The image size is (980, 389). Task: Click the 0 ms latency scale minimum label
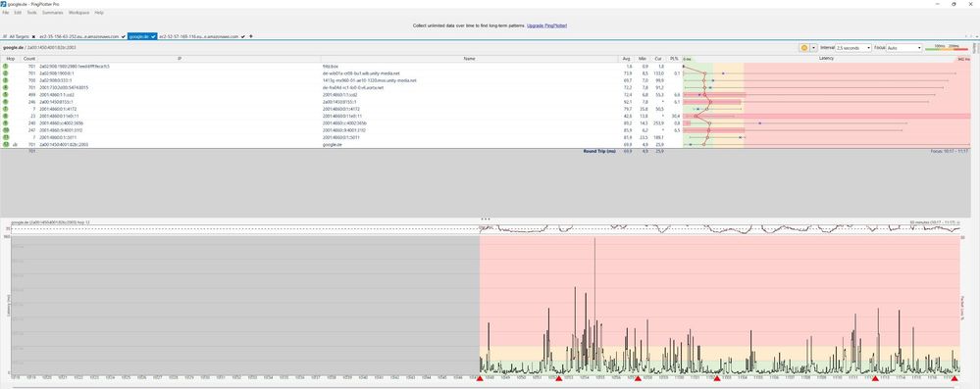[688, 59]
